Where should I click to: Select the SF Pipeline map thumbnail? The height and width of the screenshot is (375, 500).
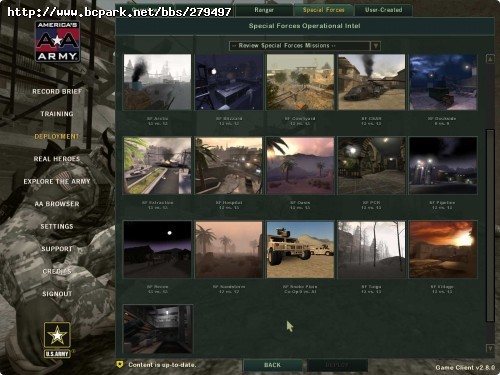click(443, 166)
